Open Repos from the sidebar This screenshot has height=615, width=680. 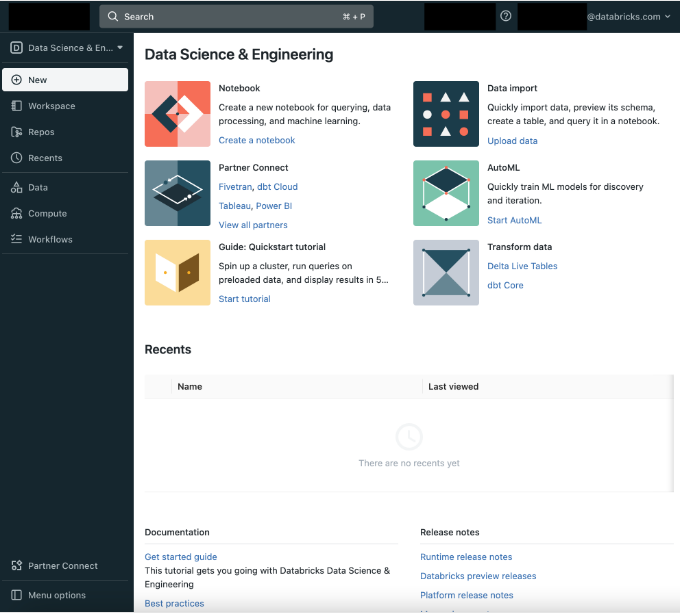[16, 132]
